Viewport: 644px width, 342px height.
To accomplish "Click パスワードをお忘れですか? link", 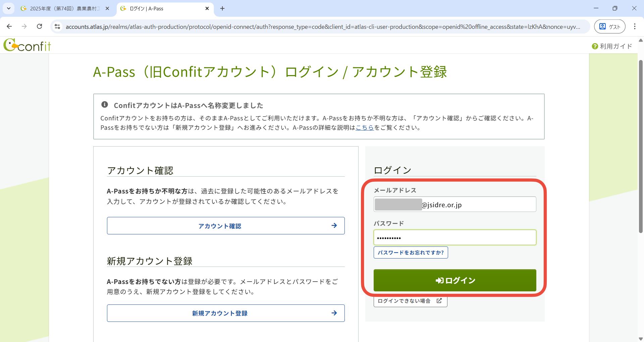I will coord(411,252).
